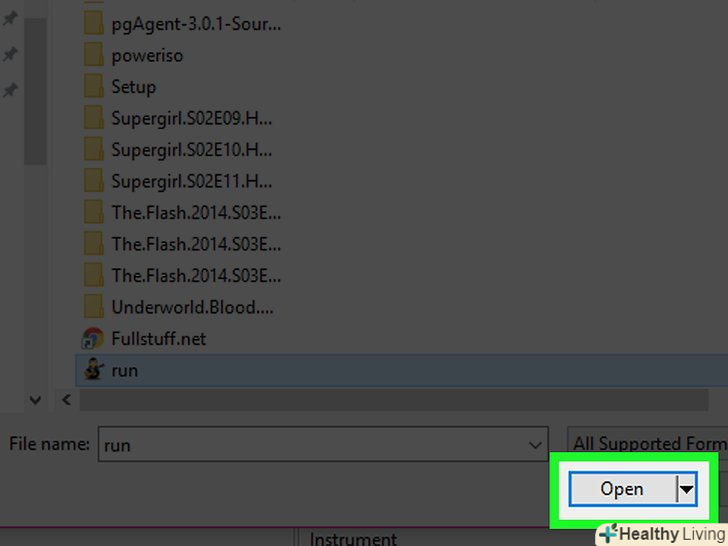Select the pgAgent-3.0.1-Sour... folder icon
Screen dimensions: 728x546
pos(94,24)
